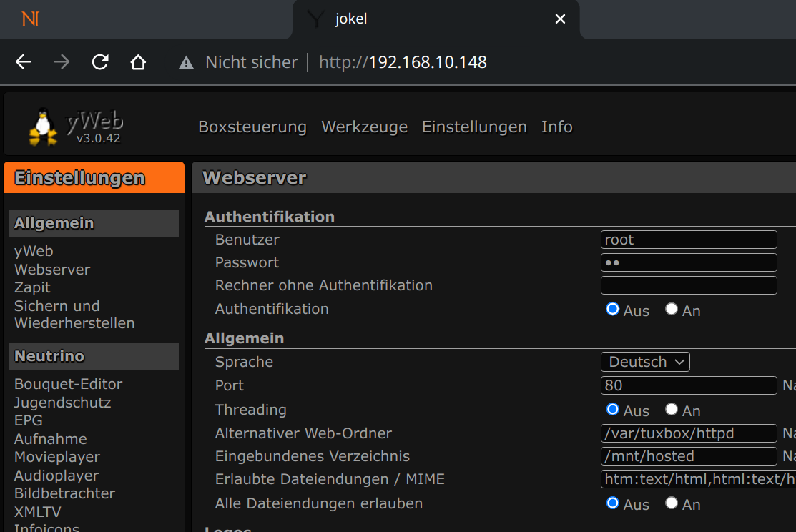Select An for Alle Dateiendungen erlauben
Viewport: 796px width, 532px height.
(671, 503)
